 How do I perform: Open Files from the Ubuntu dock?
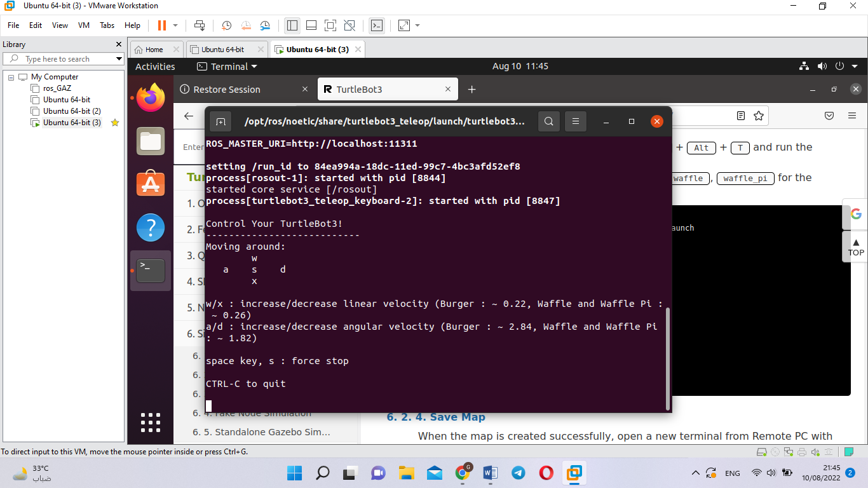[x=151, y=141]
